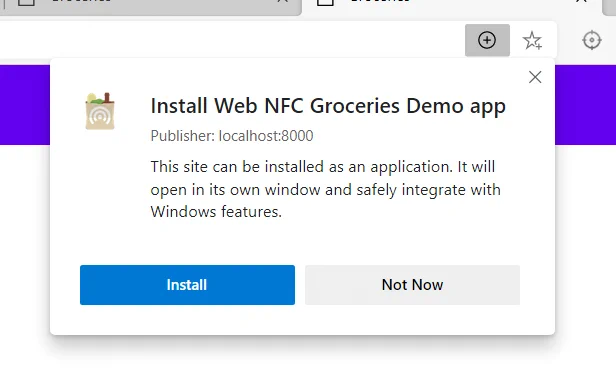The height and width of the screenshot is (375, 616).
Task: Click the Groceries Demo app bag icon
Action: 100,111
